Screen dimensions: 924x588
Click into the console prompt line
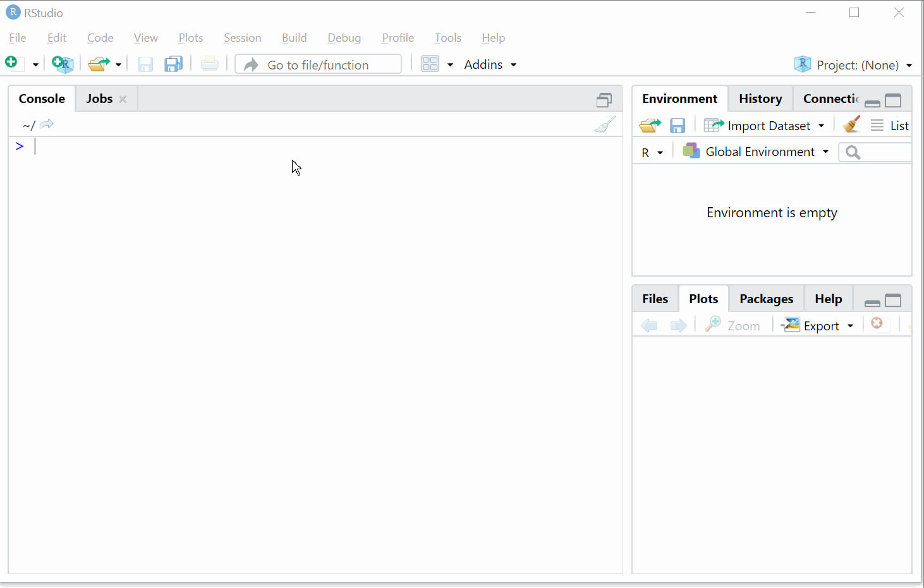point(316,147)
